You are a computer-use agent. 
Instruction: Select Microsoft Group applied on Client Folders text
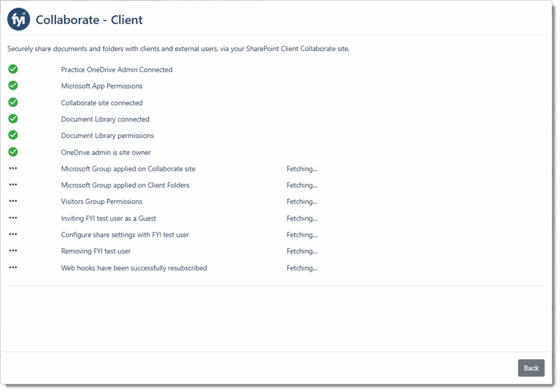pyautogui.click(x=125, y=185)
